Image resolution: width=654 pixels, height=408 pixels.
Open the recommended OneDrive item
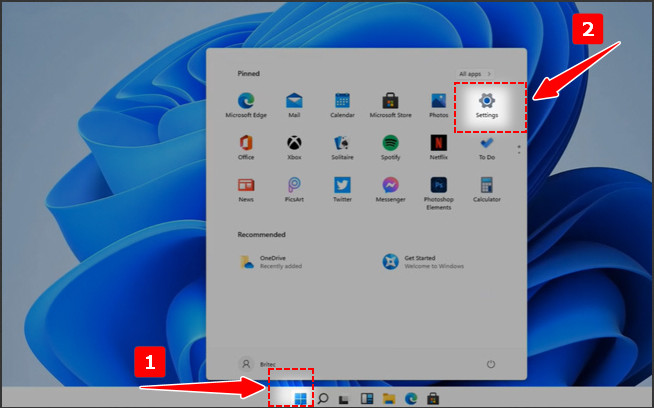[x=271, y=262]
